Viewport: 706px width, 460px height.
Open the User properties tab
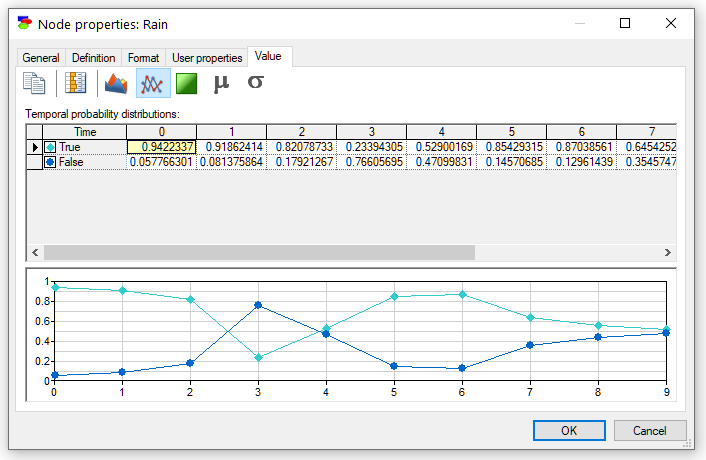pos(207,58)
